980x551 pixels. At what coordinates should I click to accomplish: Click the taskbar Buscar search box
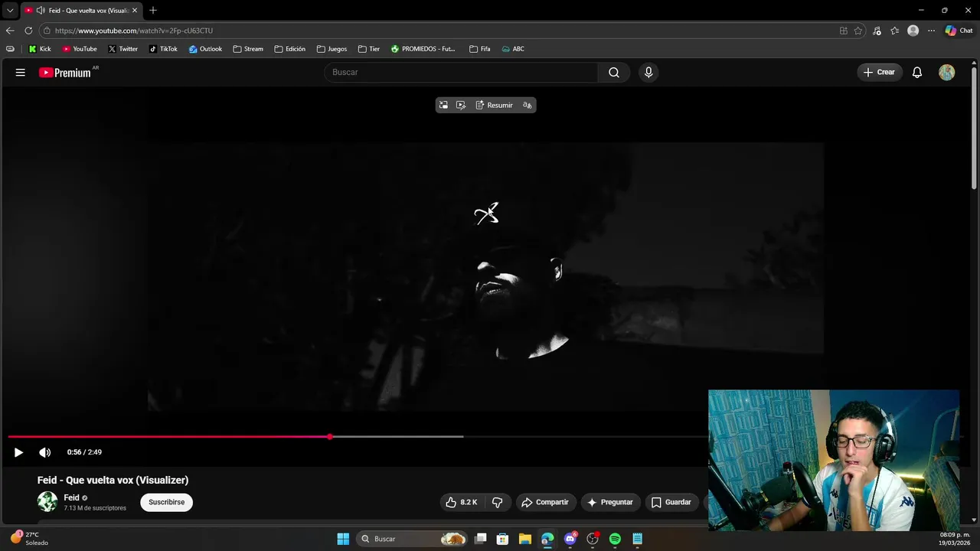pyautogui.click(x=411, y=539)
